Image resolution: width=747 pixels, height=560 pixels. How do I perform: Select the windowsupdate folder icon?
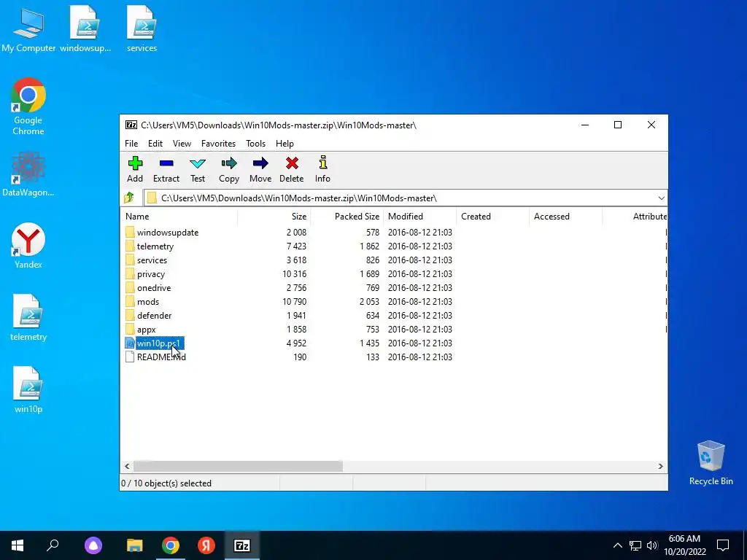coord(130,233)
